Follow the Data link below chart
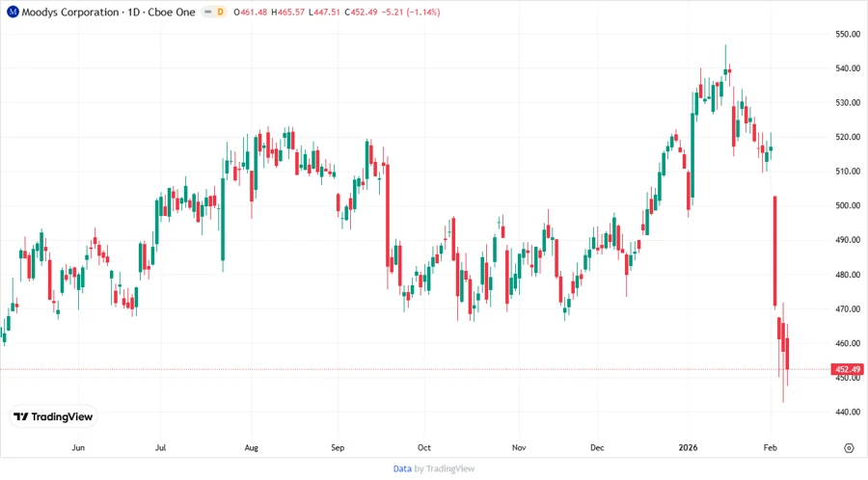Viewport: 868px width, 480px height. (x=402, y=468)
